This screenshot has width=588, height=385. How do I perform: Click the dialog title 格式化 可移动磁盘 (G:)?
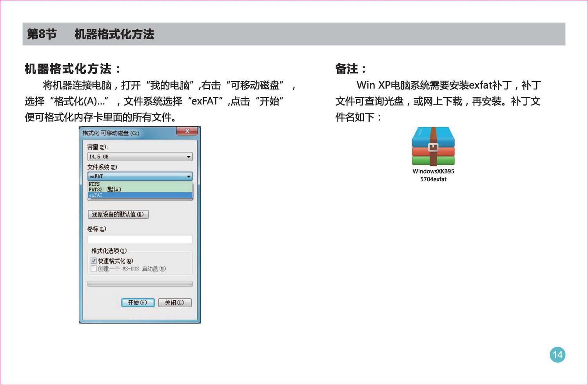click(x=111, y=133)
